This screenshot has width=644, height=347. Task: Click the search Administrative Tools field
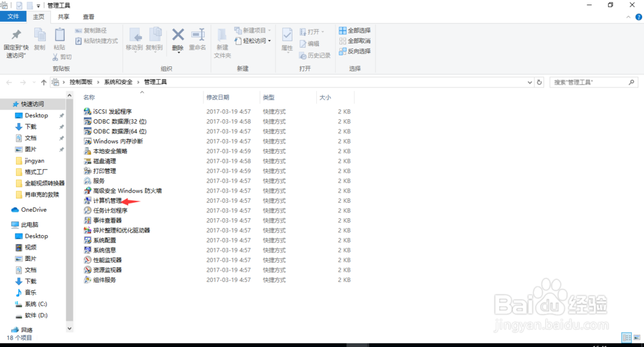click(x=594, y=82)
